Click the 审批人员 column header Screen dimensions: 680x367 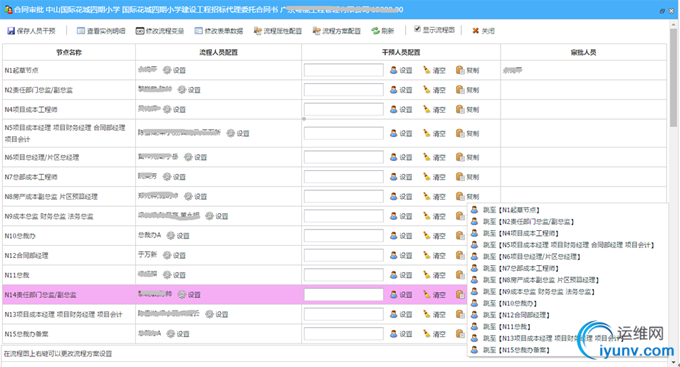(583, 52)
